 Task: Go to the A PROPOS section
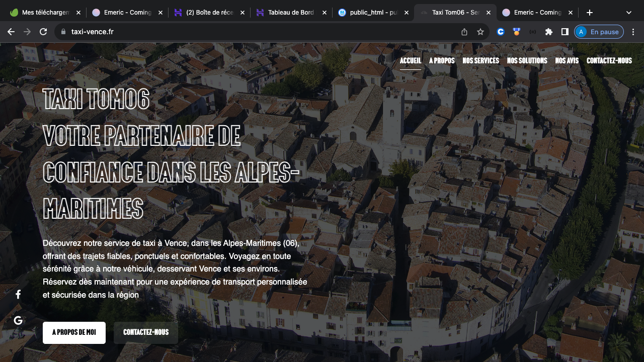pyautogui.click(x=442, y=61)
